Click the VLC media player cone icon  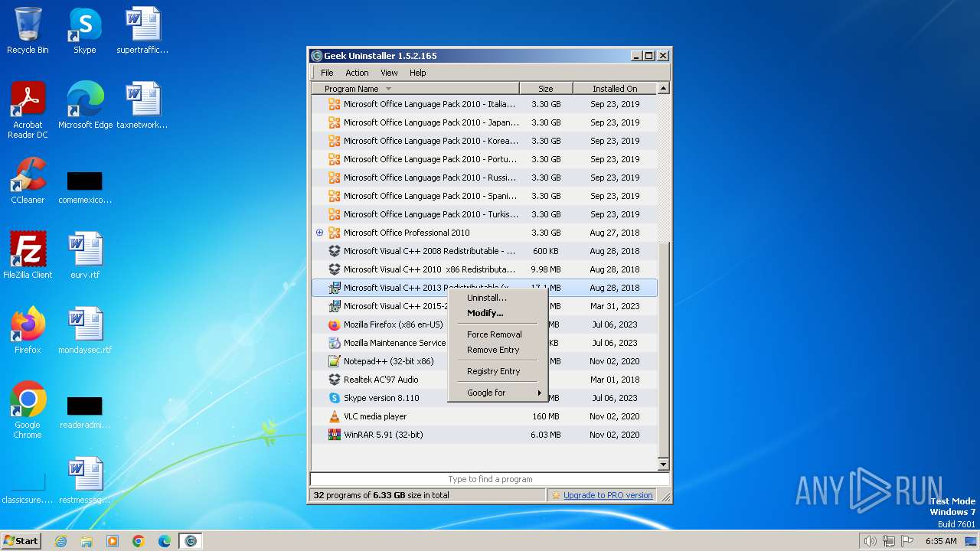point(334,416)
